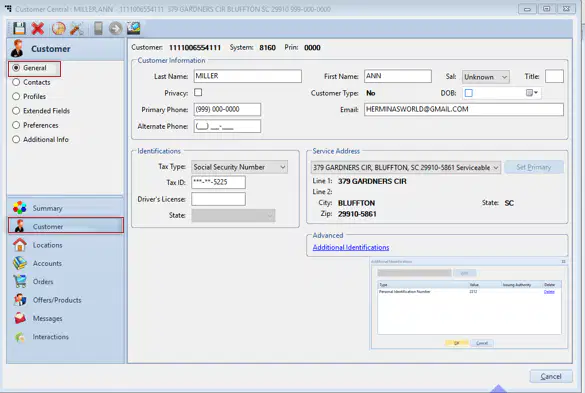Click the Zip value 29910-5861

(x=357, y=214)
